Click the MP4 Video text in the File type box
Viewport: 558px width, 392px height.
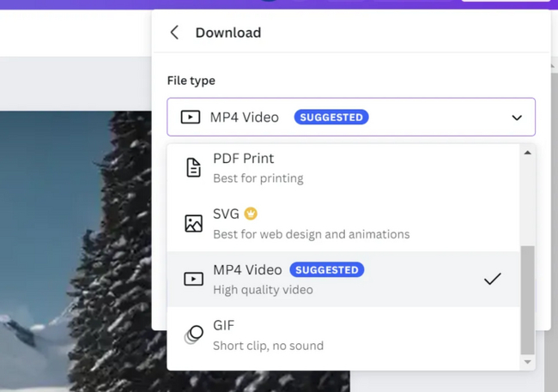tap(245, 118)
